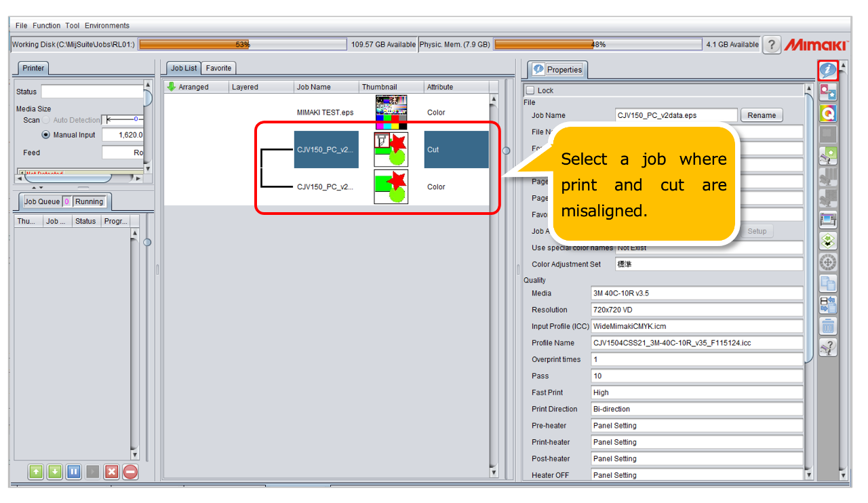Screen dimensions: 868x503
Task: Click the blue swap-arrows pages sidebar icon
Action: pos(828,304)
